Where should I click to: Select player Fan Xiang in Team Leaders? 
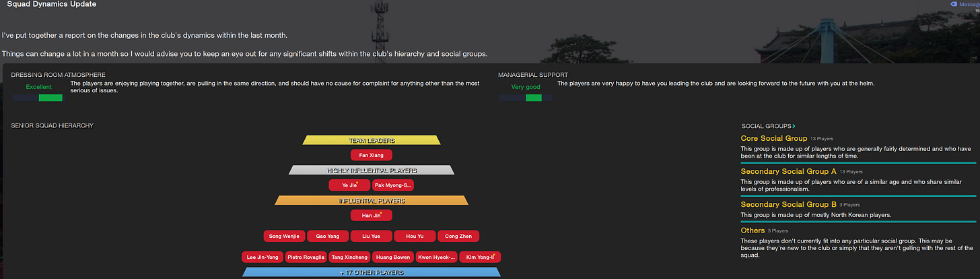point(372,155)
